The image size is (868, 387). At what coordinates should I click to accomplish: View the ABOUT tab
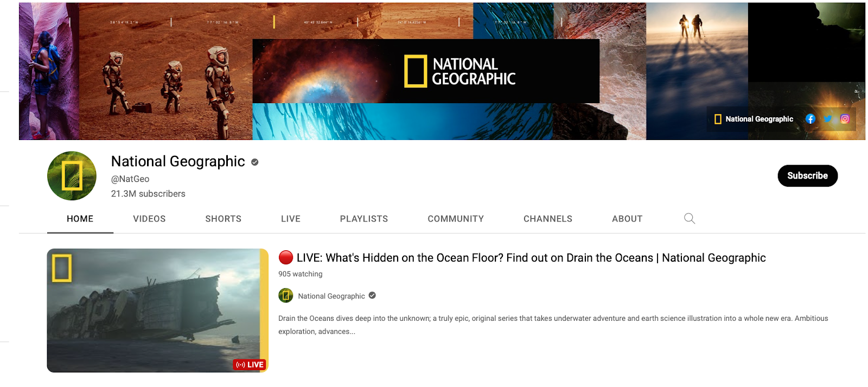(x=627, y=219)
